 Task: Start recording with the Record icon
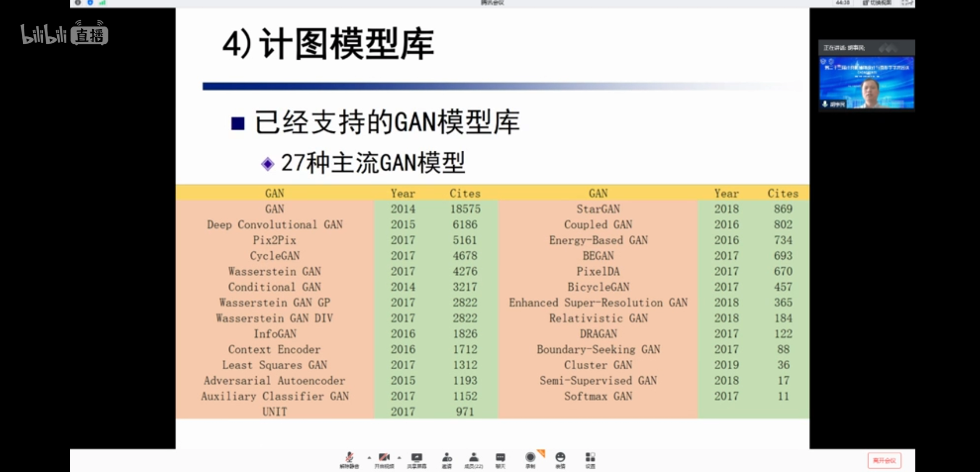coord(530,458)
